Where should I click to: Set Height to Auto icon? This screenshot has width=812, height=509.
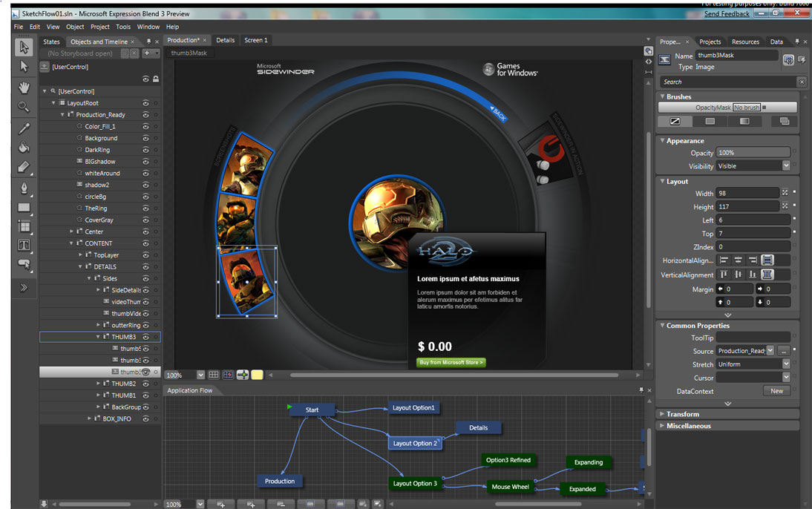(785, 206)
